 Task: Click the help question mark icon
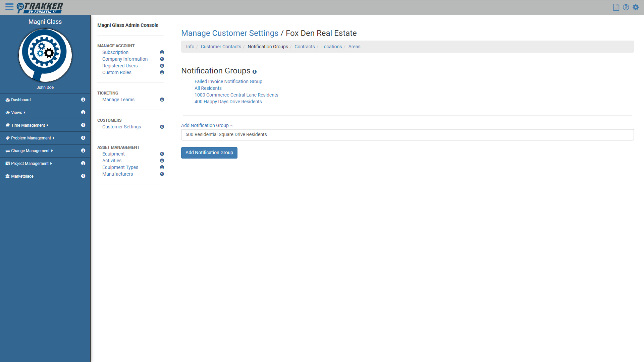point(626,7)
